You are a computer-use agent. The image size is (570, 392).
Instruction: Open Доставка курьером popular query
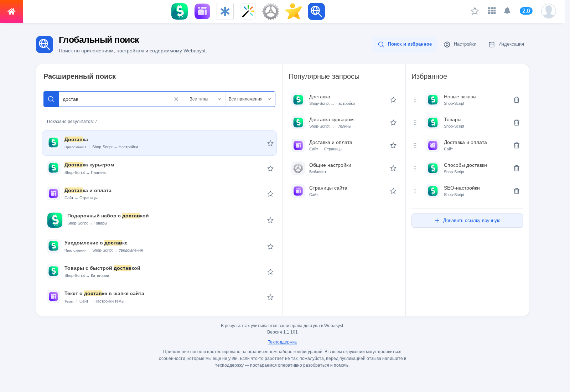pyautogui.click(x=344, y=123)
